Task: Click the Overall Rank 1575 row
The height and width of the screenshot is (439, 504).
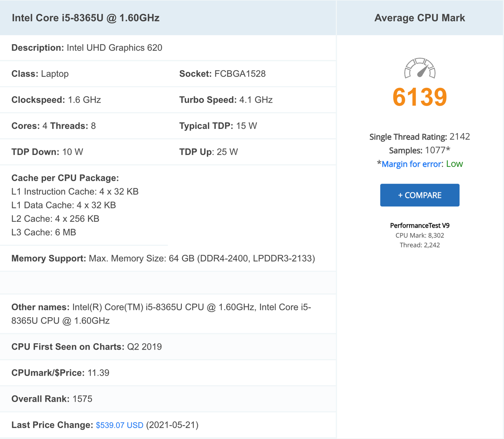Action: tap(52, 399)
